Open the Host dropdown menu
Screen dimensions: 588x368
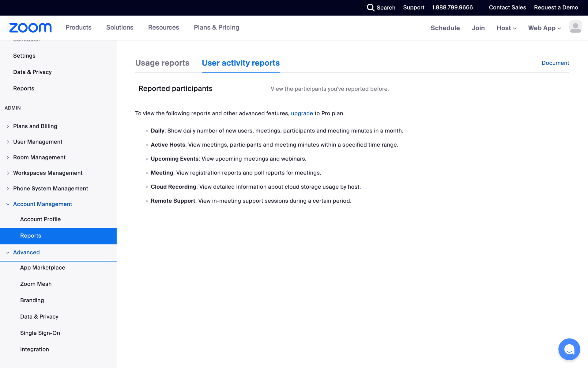pos(507,28)
